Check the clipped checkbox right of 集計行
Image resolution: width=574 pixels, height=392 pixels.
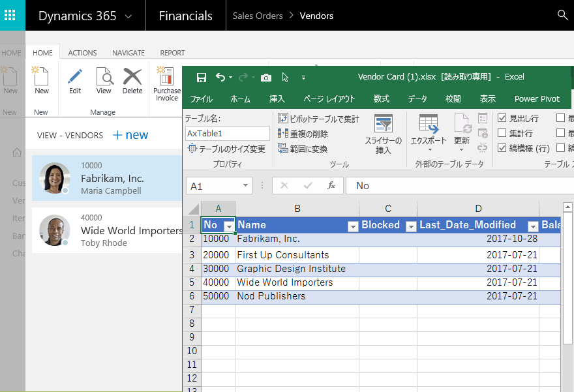pyautogui.click(x=560, y=133)
